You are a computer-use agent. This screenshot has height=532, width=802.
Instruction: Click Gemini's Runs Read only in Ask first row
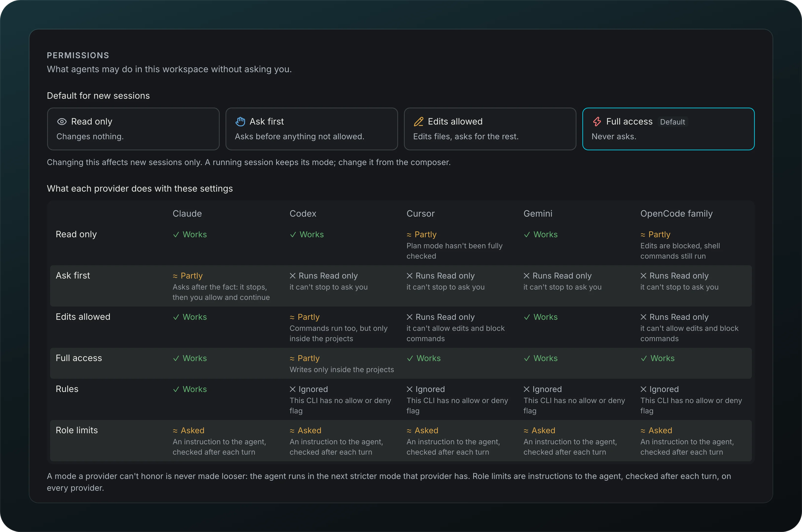(x=558, y=276)
